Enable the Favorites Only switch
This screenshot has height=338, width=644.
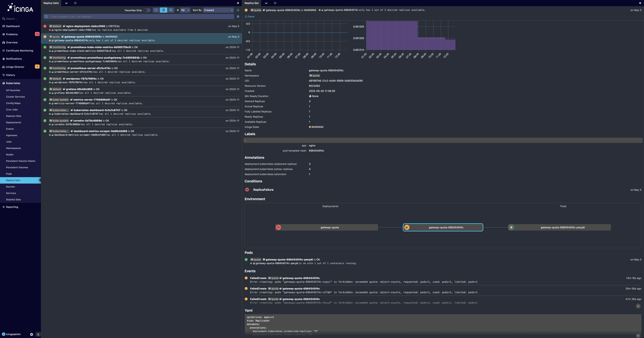[x=147, y=10]
